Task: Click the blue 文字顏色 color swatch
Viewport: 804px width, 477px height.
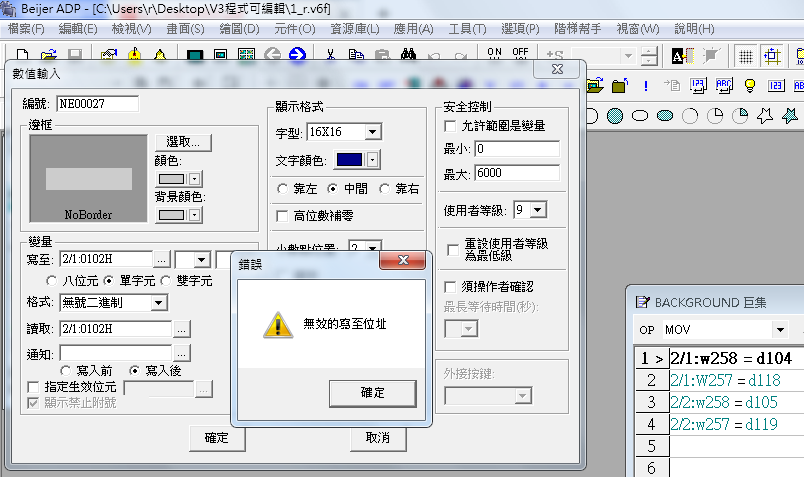Action: 348,159
